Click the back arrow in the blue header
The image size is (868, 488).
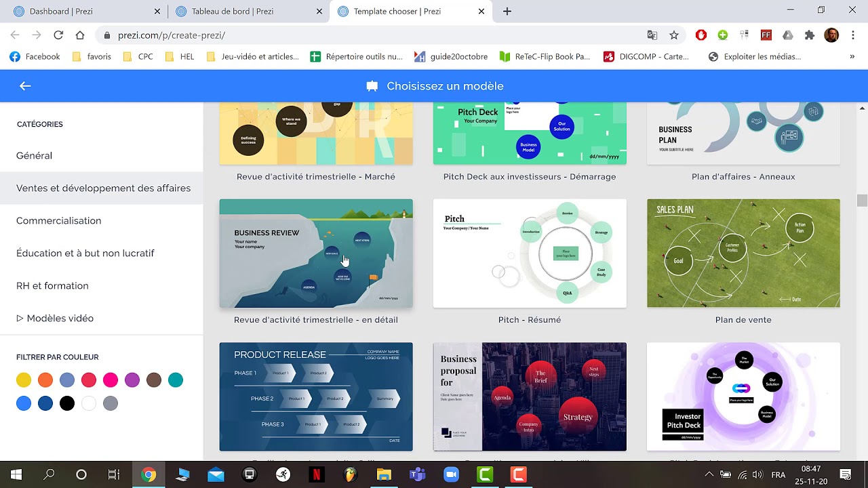coord(25,86)
